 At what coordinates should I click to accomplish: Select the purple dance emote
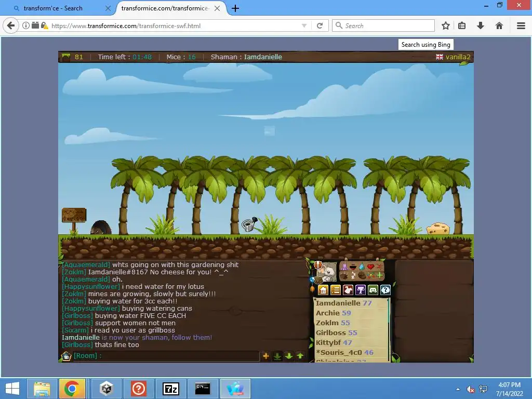[x=344, y=267]
